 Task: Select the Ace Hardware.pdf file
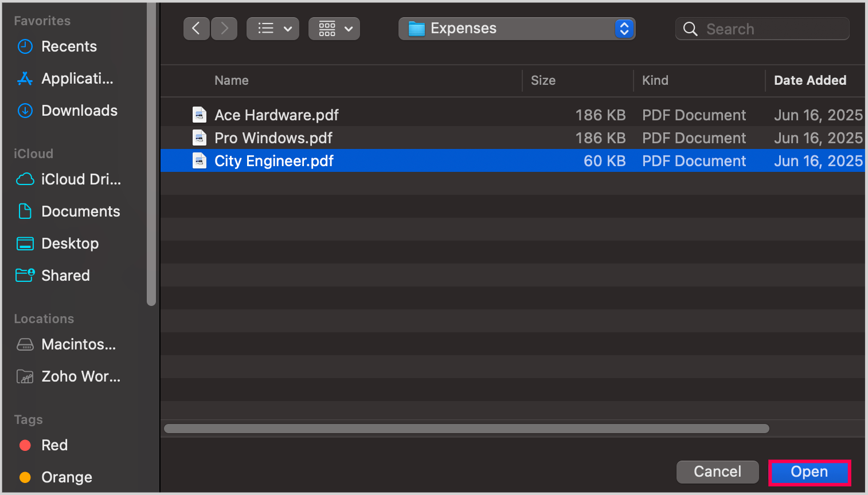[x=276, y=115]
